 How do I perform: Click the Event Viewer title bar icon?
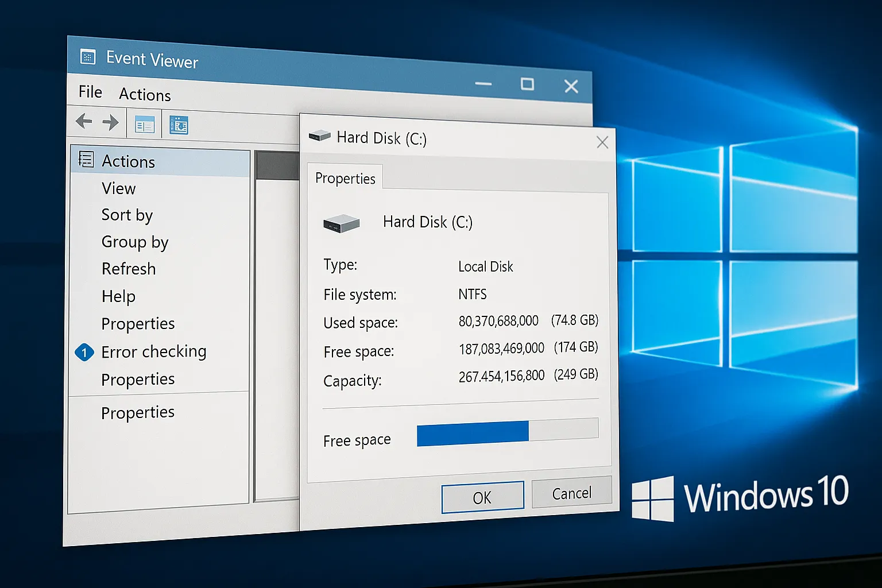tap(87, 57)
